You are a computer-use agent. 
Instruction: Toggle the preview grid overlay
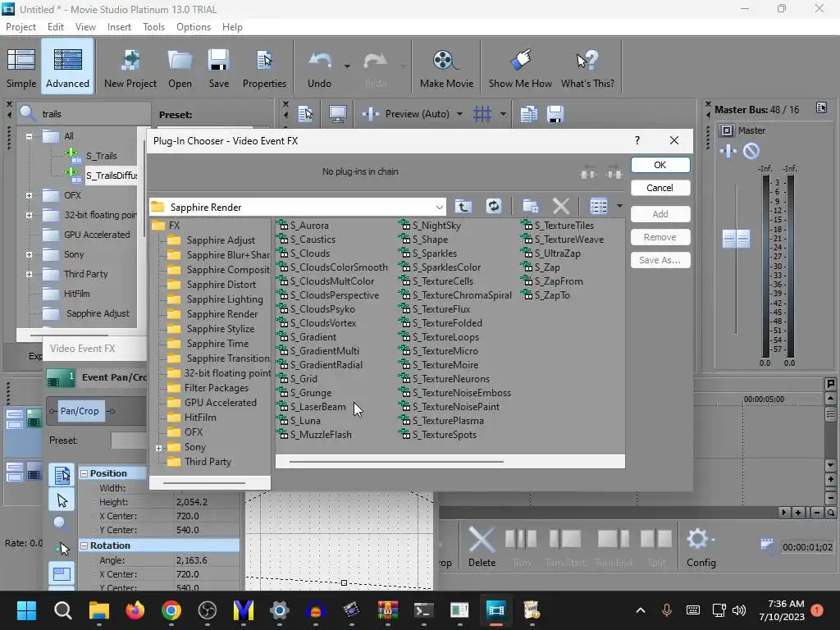tap(482, 113)
